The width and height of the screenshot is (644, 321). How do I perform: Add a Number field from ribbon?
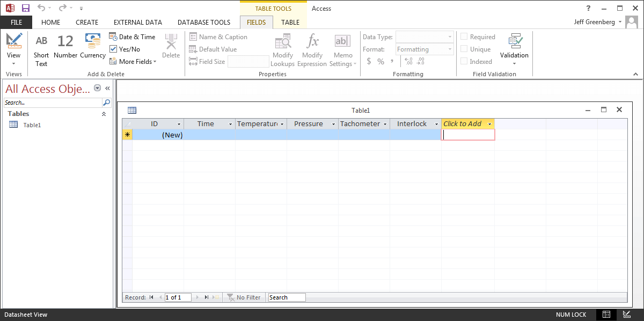[65, 47]
